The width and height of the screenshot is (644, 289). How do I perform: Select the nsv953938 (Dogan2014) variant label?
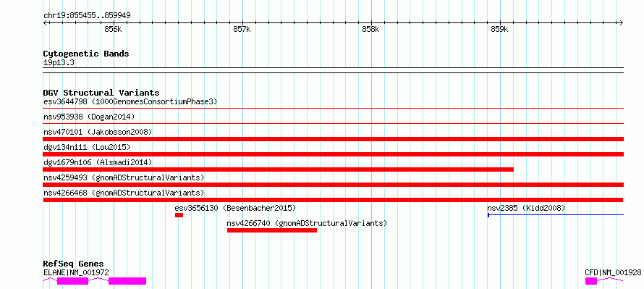click(x=89, y=117)
